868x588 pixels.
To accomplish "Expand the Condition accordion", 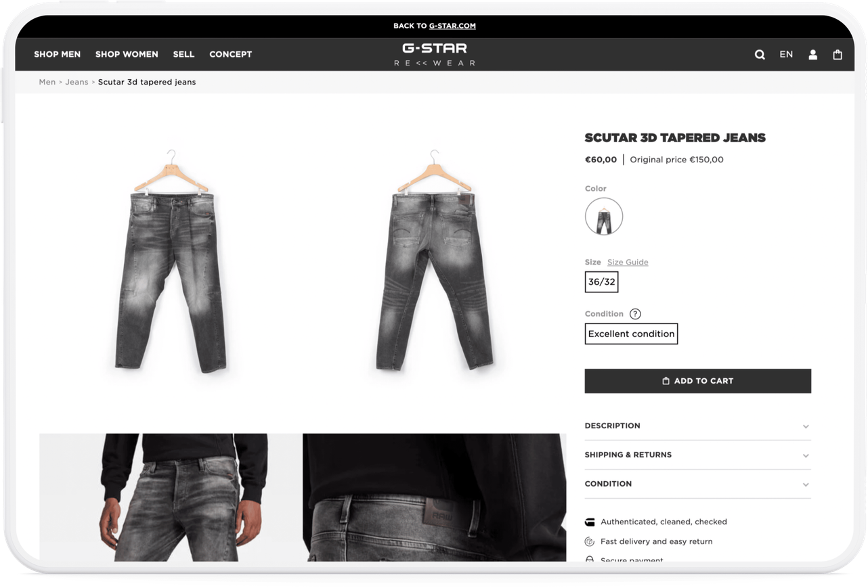I will point(697,484).
